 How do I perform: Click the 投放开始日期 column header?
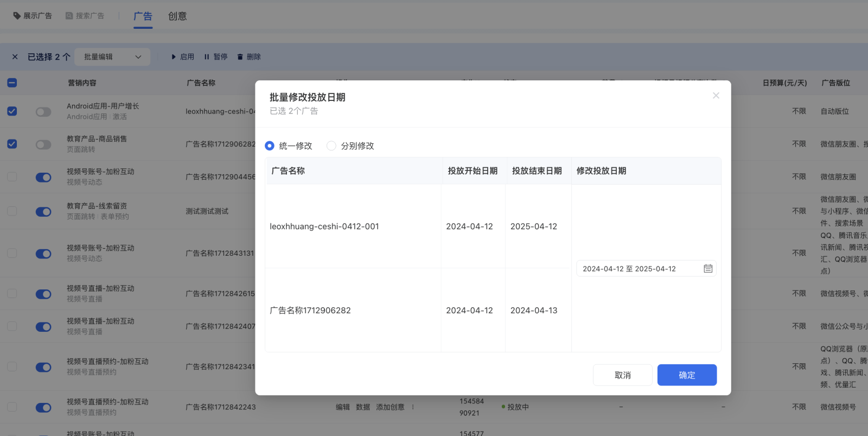coord(473,171)
